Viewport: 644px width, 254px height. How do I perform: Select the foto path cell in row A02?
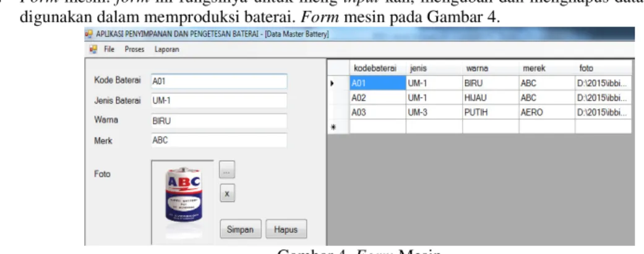click(603, 97)
